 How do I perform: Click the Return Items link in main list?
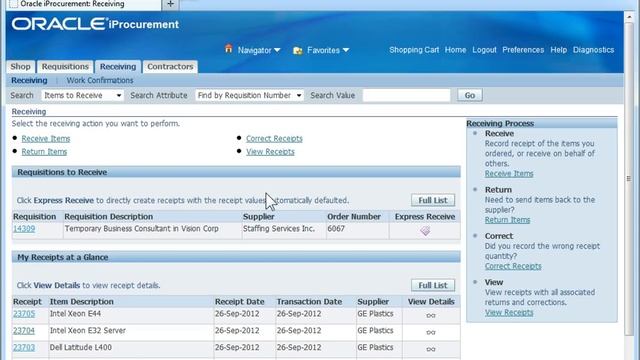[44, 152]
